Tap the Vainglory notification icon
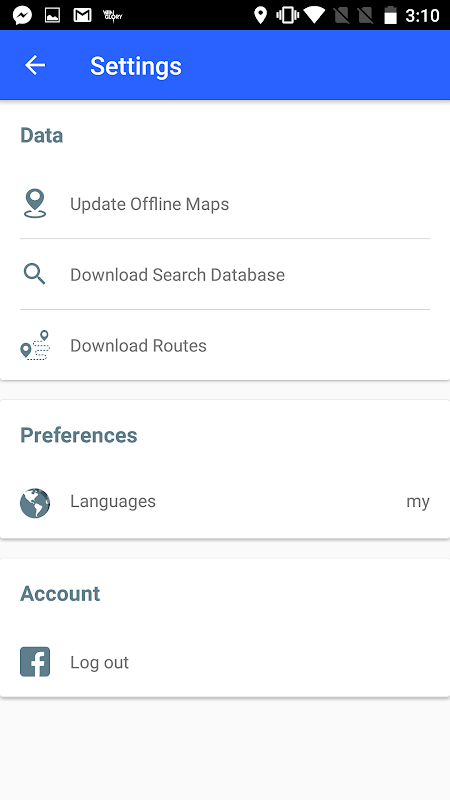 pyautogui.click(x=113, y=15)
